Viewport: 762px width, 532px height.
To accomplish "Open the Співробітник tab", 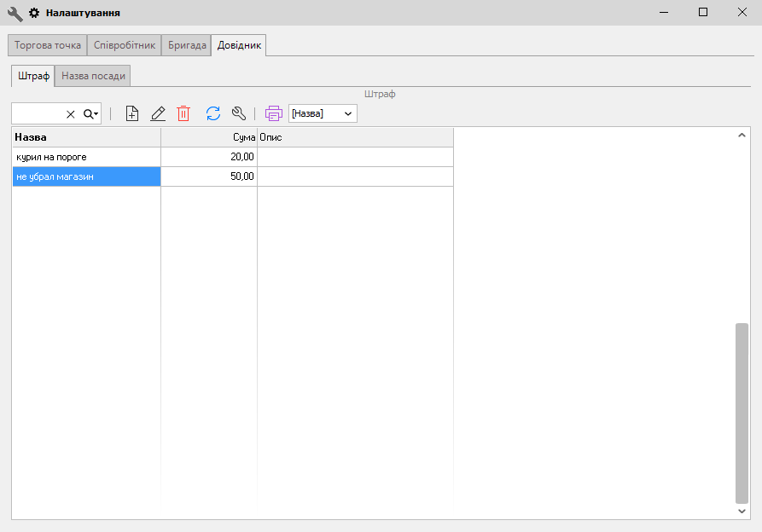I will 125,45.
